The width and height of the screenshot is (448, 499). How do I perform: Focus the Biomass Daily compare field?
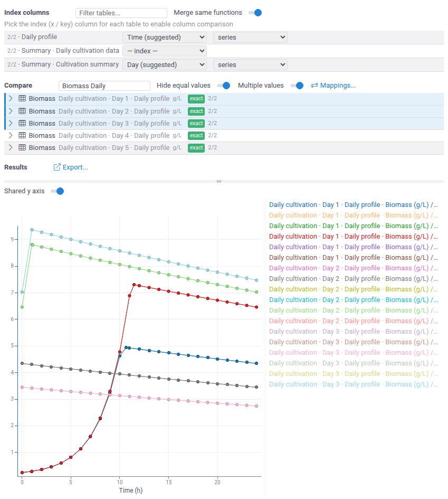coord(104,86)
